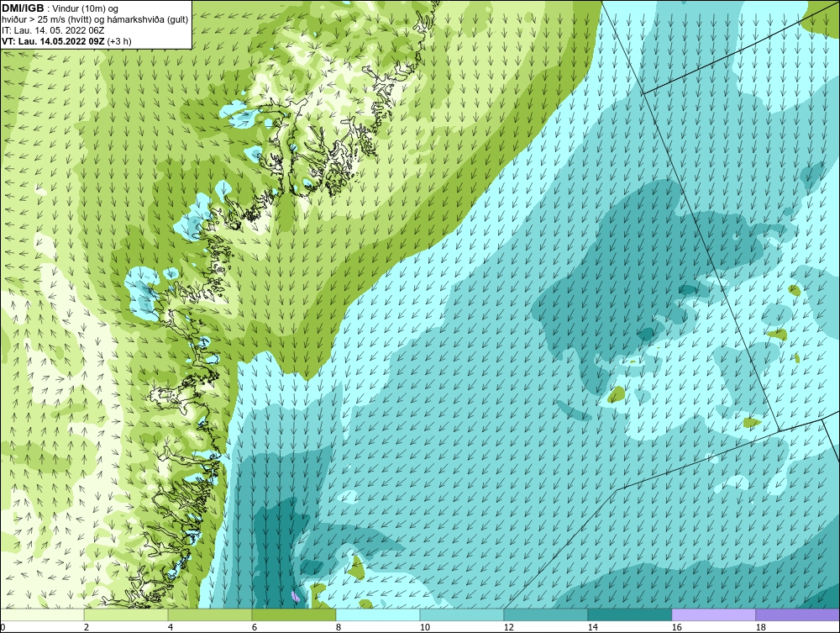
Task: Click the teal 12–14 m/s legend swatch
Action: [546, 615]
